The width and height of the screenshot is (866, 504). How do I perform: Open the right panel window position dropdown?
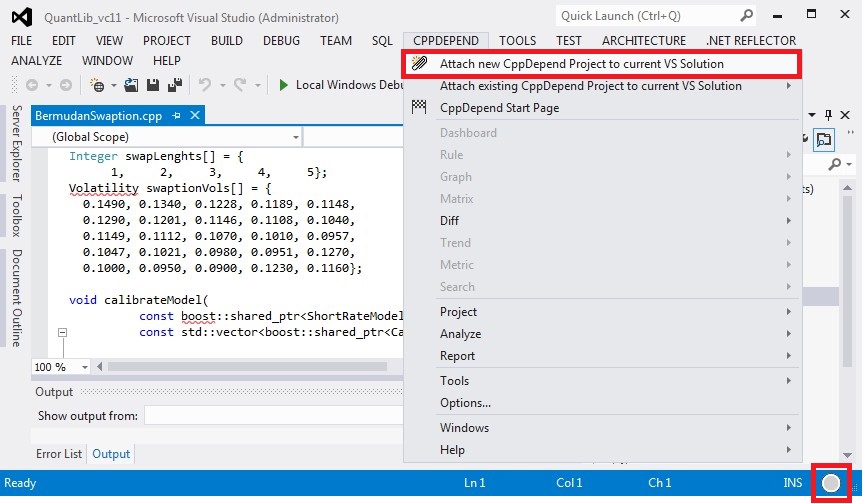tap(812, 115)
